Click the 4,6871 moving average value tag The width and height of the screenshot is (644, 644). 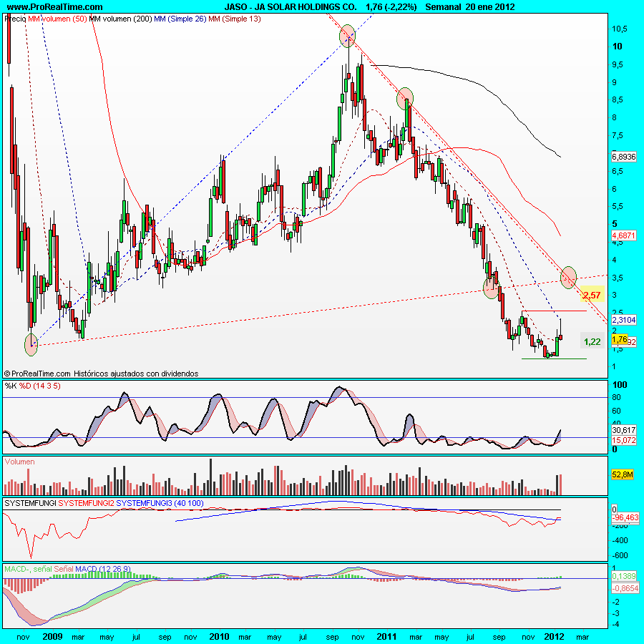click(623, 235)
